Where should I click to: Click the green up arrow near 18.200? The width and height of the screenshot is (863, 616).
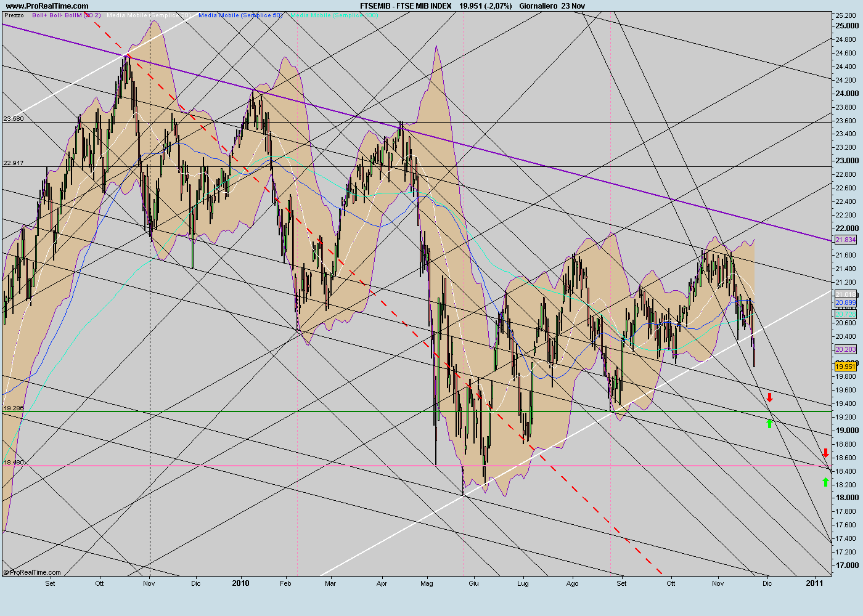(826, 482)
